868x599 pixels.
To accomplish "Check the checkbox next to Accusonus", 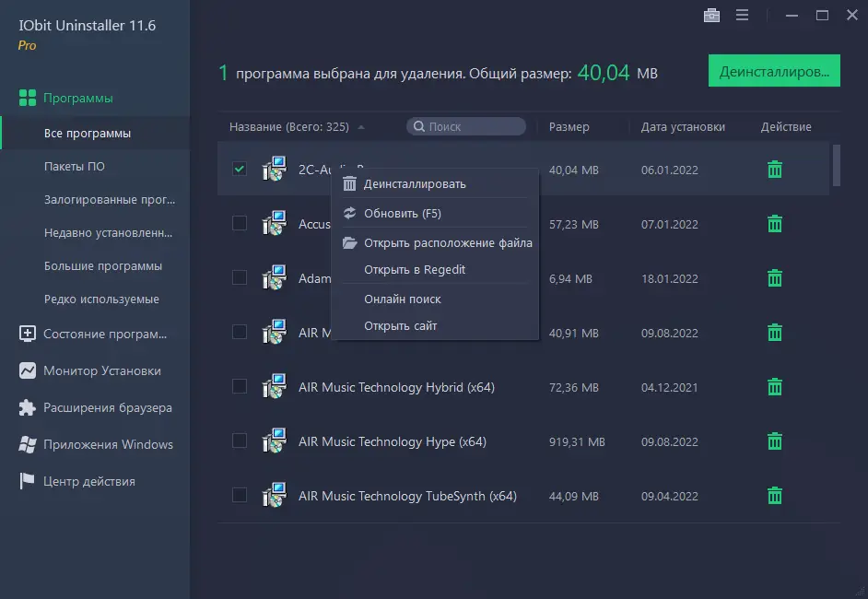I will tap(240, 224).
